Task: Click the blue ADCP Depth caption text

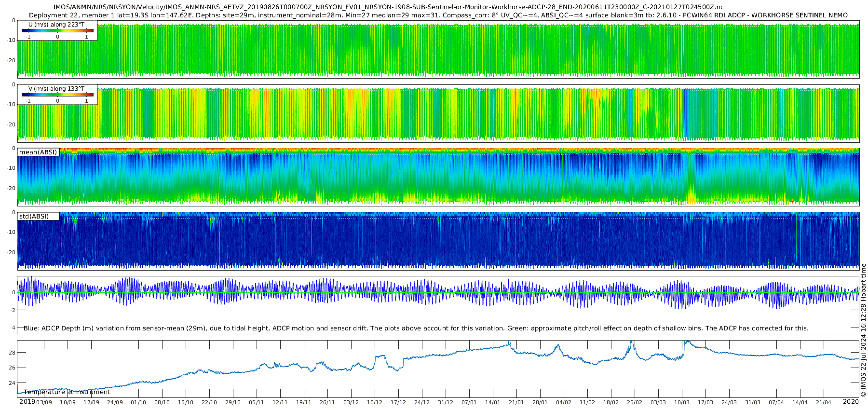Action: click(x=416, y=328)
